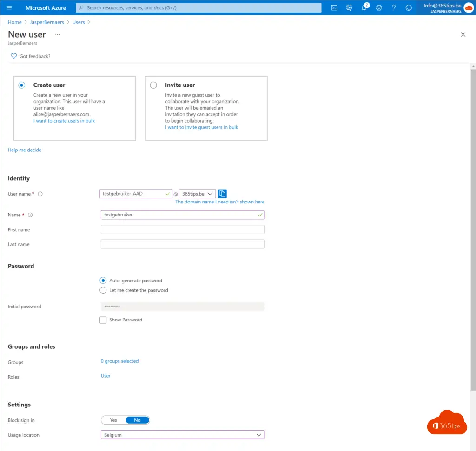This screenshot has height=451, width=476.
Task: Set Block sign in to Yes
Action: coord(113,420)
